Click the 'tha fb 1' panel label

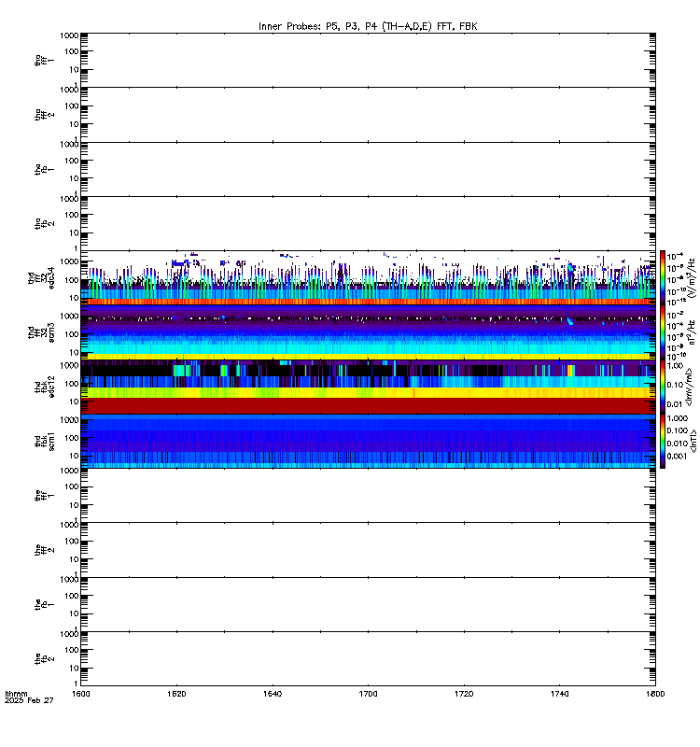pos(44,169)
